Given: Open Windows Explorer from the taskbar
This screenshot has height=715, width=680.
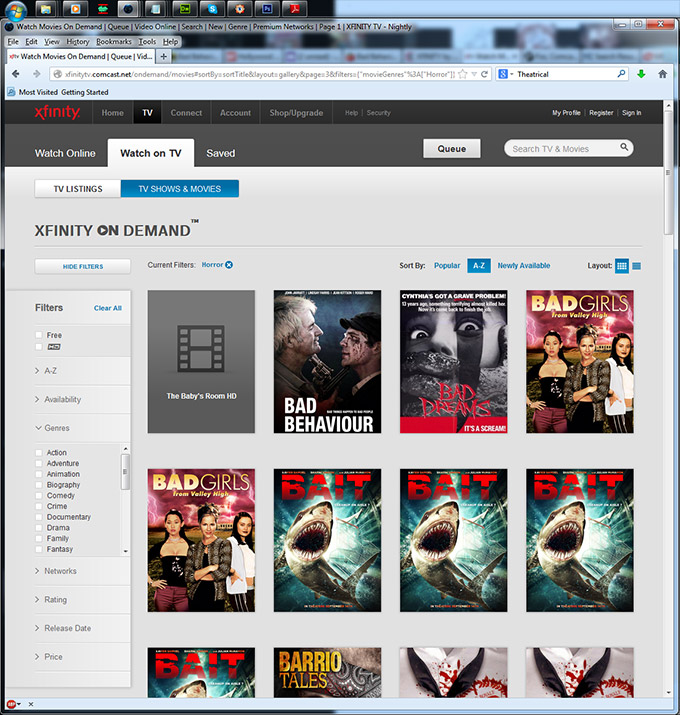Looking at the screenshot, I should (x=45, y=9).
